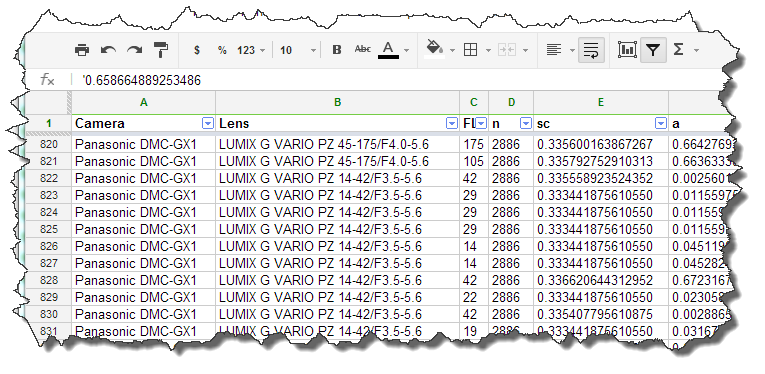Click the horizontal align icon

click(x=554, y=50)
